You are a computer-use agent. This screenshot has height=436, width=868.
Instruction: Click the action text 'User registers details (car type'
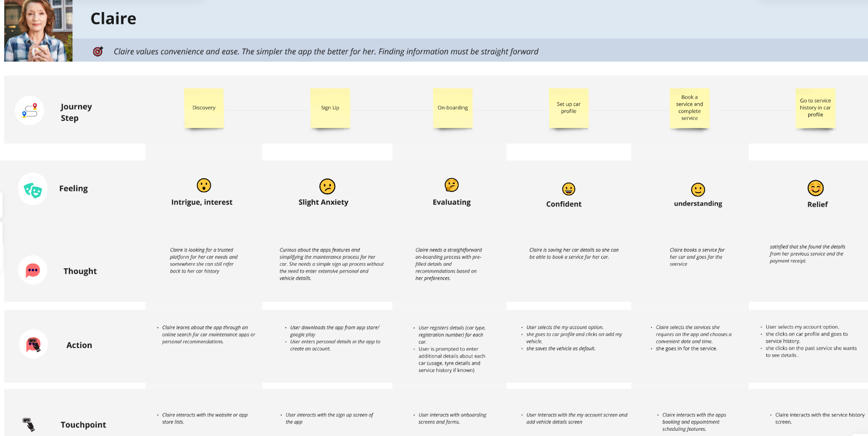452,335
